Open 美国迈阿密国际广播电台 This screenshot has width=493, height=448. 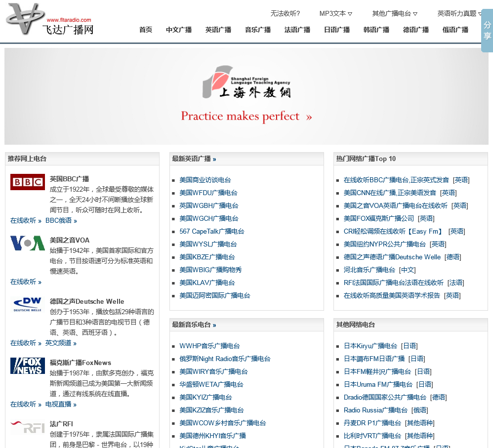tap(215, 296)
